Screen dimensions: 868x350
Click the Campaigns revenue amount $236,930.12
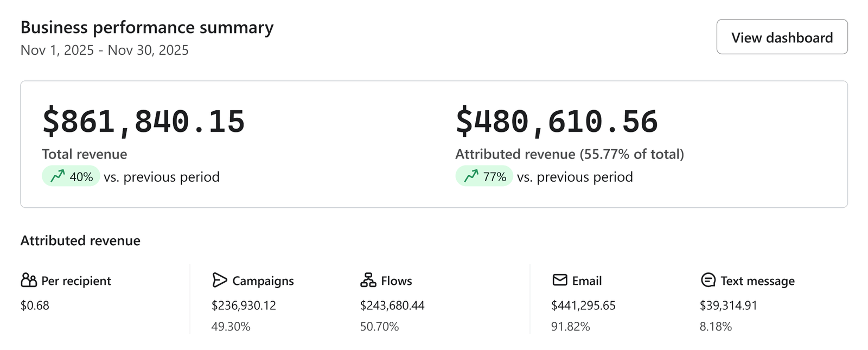(x=244, y=306)
